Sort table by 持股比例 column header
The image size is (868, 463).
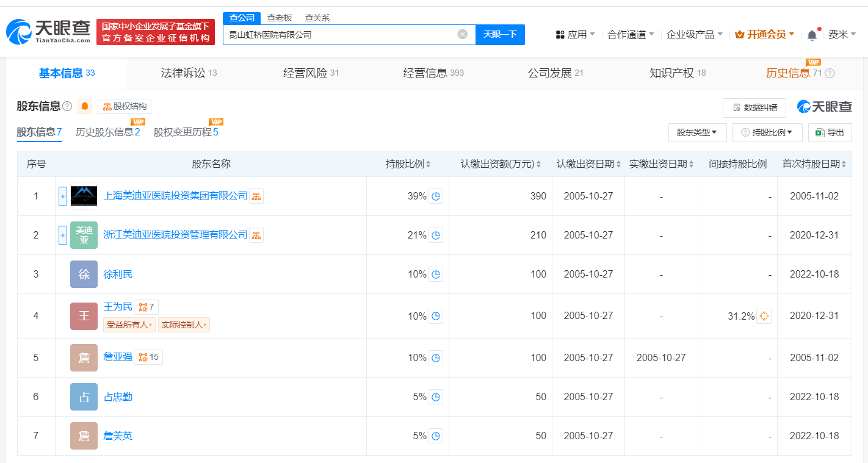tap(408, 164)
